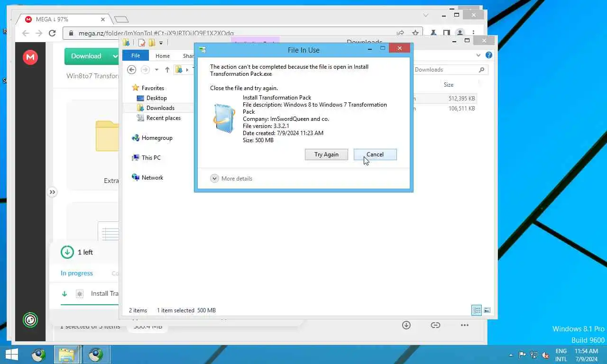Open Network in Explorer navigation pane

point(147,178)
